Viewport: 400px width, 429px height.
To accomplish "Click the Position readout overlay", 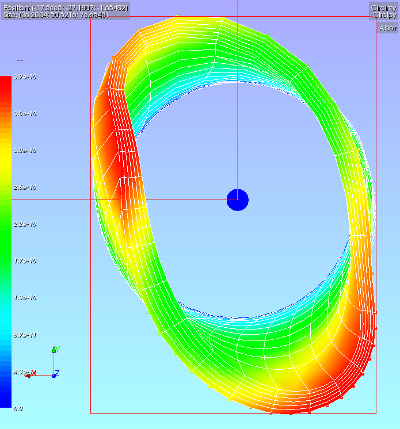I will pos(66,7).
